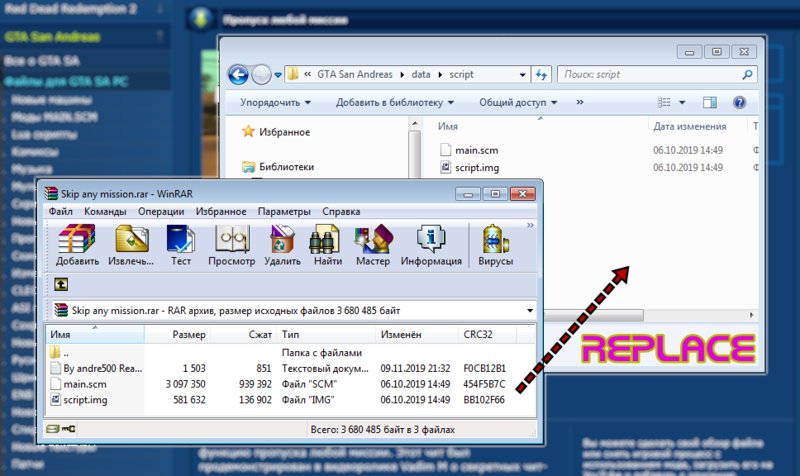Refresh the Explorer address bar
This screenshot has width=800, height=476.
(x=541, y=74)
